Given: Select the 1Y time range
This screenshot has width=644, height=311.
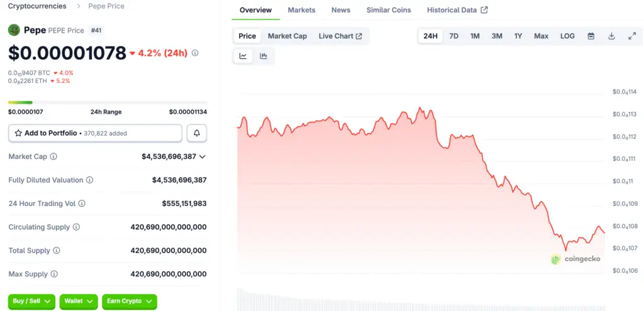Looking at the screenshot, I should click(518, 36).
